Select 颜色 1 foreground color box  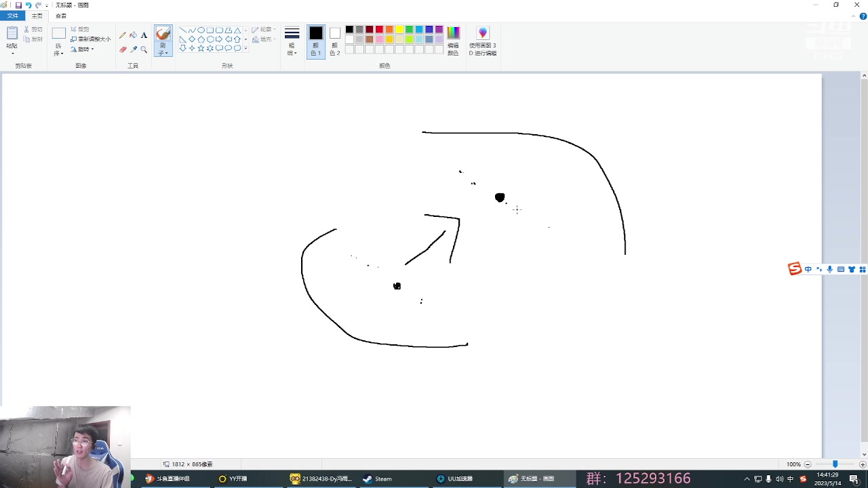point(316,41)
